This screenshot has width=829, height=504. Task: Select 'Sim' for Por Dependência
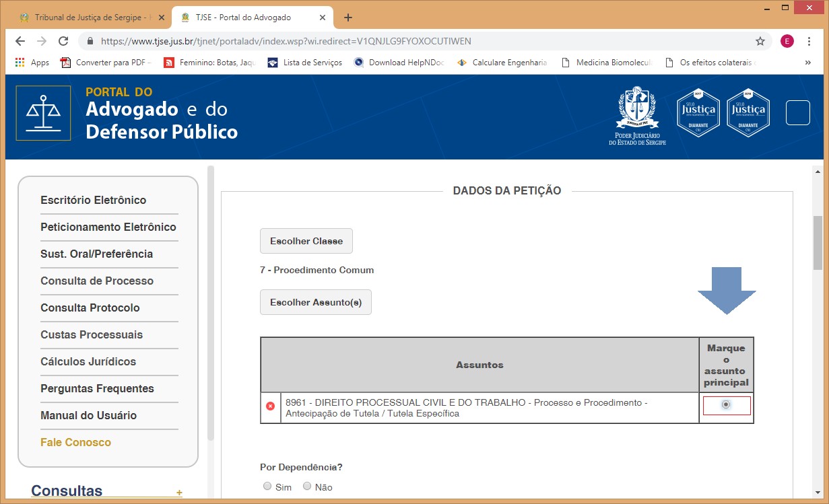tap(267, 487)
